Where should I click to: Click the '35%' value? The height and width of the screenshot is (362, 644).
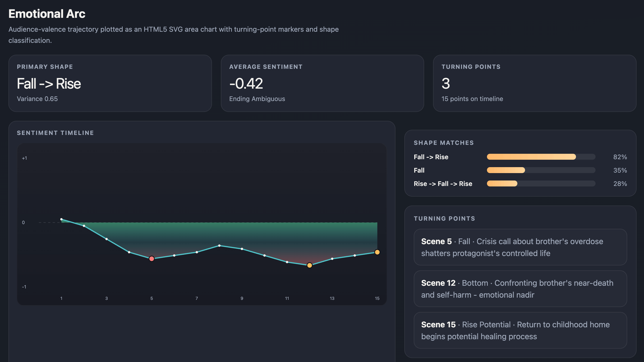620,170
